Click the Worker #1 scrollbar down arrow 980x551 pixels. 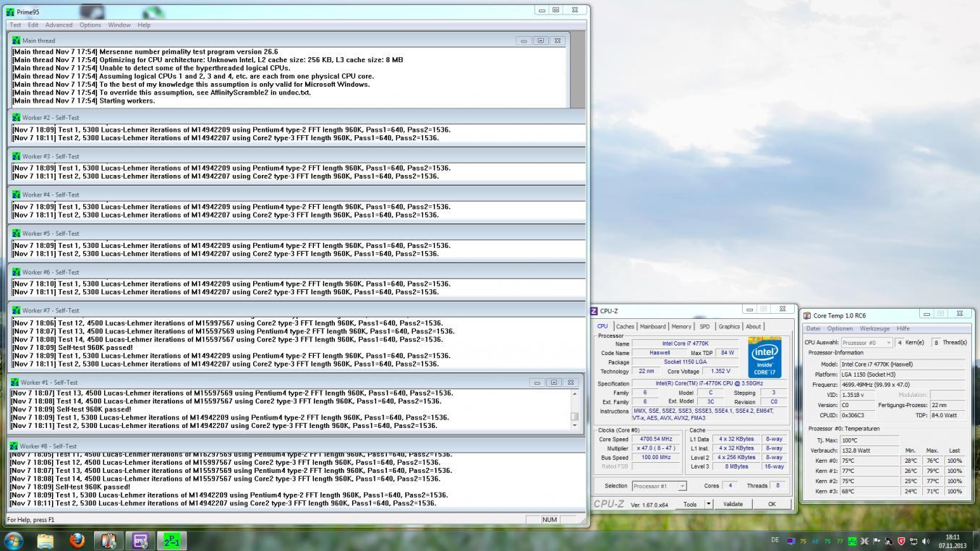(575, 425)
